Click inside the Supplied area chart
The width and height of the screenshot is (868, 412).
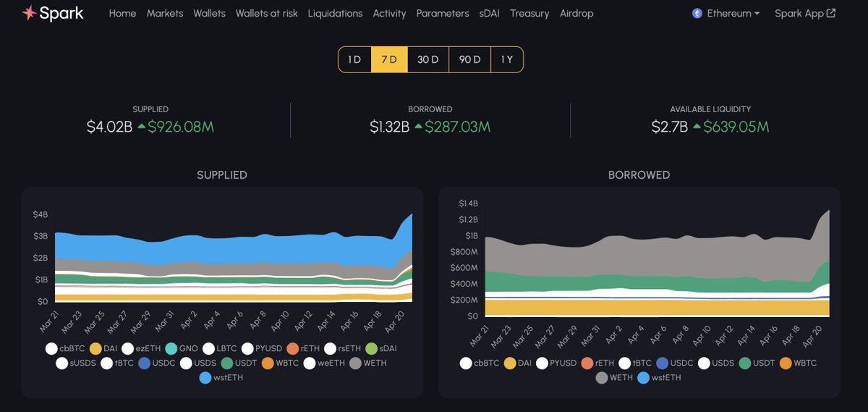(233, 257)
